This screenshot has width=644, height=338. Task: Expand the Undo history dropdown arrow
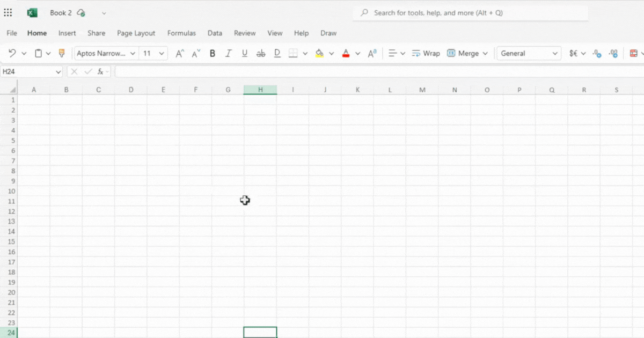click(24, 54)
